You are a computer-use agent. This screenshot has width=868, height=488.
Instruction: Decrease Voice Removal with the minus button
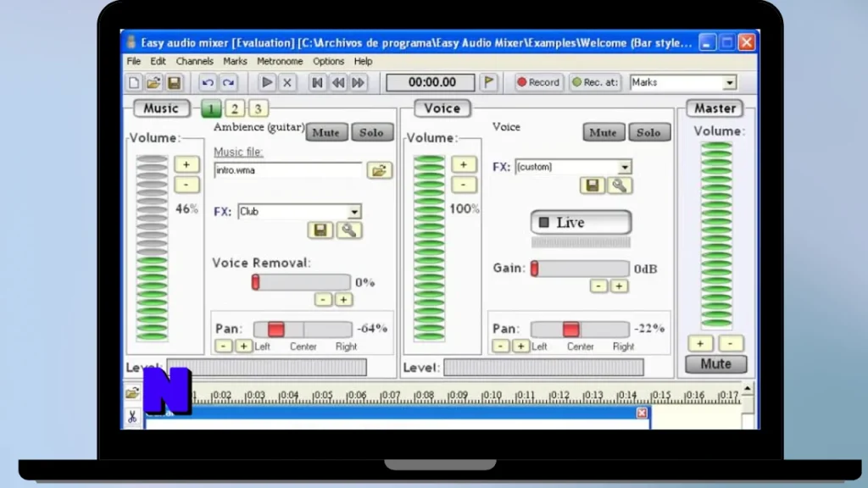pyautogui.click(x=323, y=300)
